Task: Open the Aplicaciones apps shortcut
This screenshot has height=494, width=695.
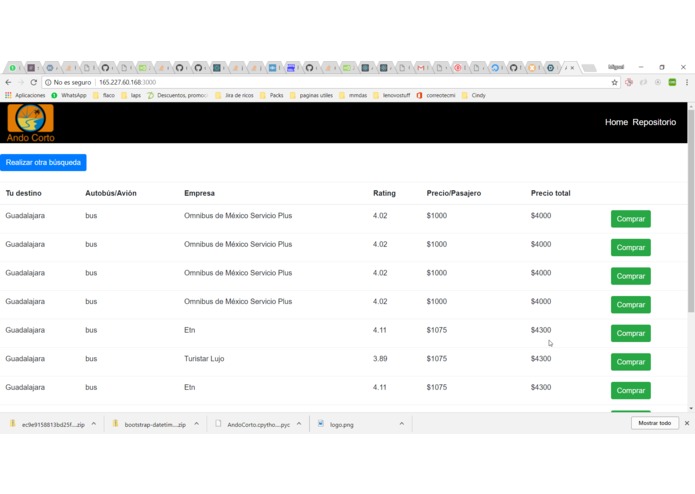Action: (x=25, y=95)
